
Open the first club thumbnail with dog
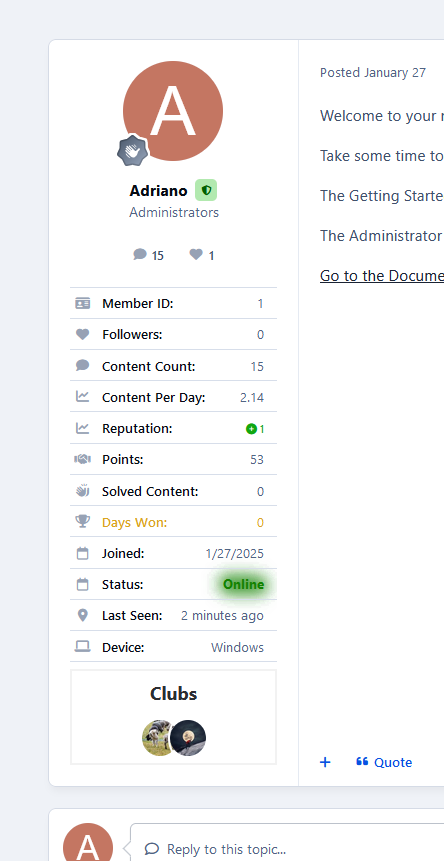click(x=156, y=738)
